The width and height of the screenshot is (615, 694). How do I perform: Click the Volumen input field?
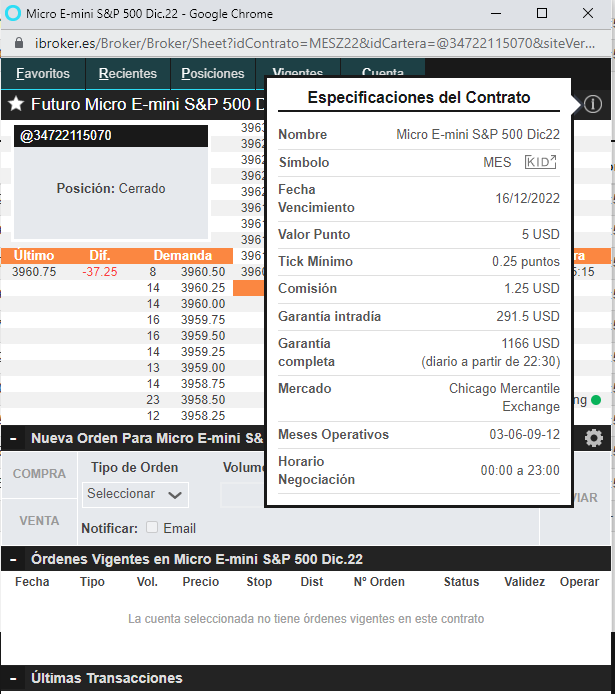tap(242, 495)
